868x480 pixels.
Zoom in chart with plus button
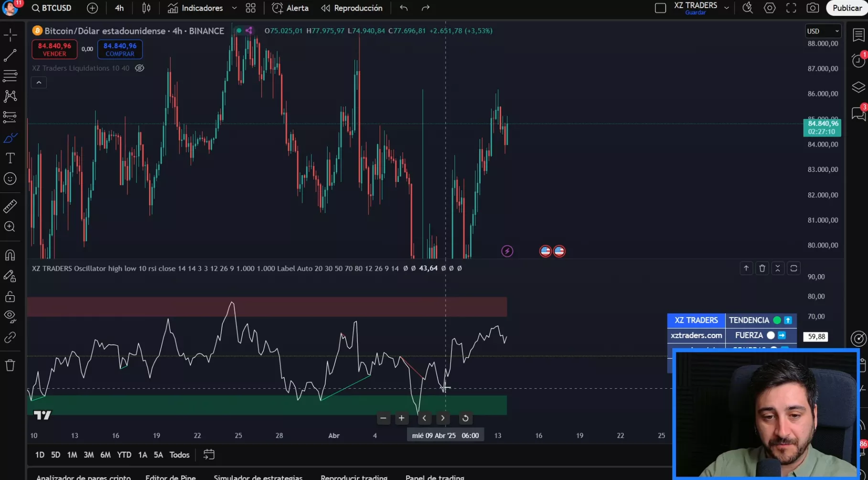coord(402,418)
